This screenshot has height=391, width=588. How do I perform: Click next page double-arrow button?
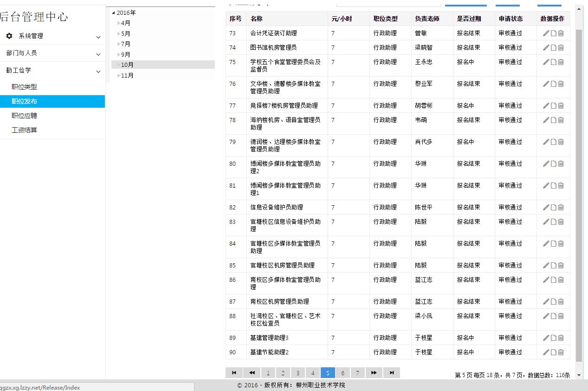[374, 372]
